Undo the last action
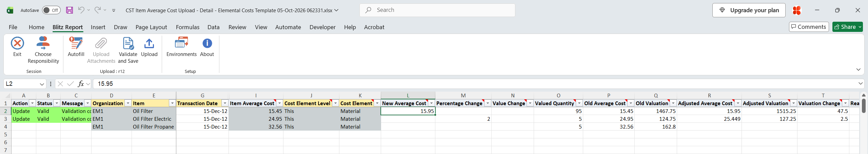Viewport: 868px width, 154px height. pos(81,10)
